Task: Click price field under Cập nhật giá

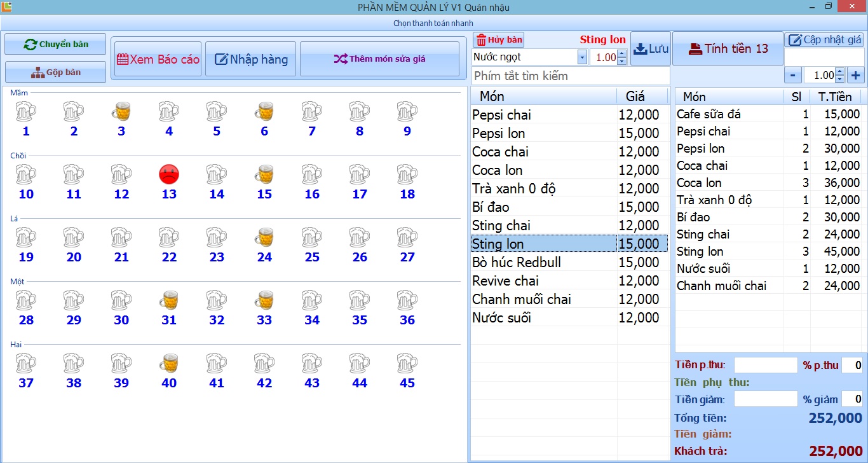Action: tap(824, 57)
